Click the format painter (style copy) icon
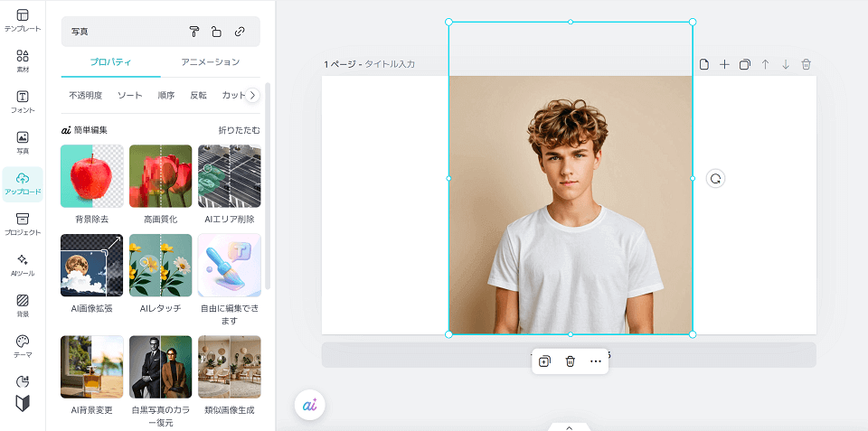 click(193, 32)
